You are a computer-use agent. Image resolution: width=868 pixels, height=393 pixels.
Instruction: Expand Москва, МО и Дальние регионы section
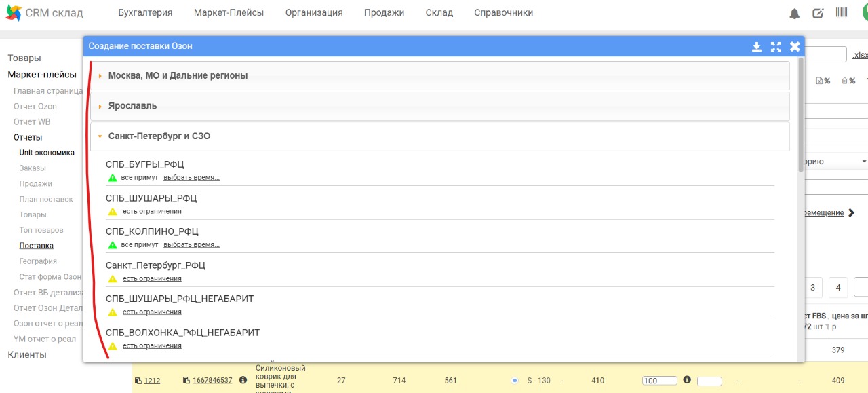pyautogui.click(x=178, y=76)
